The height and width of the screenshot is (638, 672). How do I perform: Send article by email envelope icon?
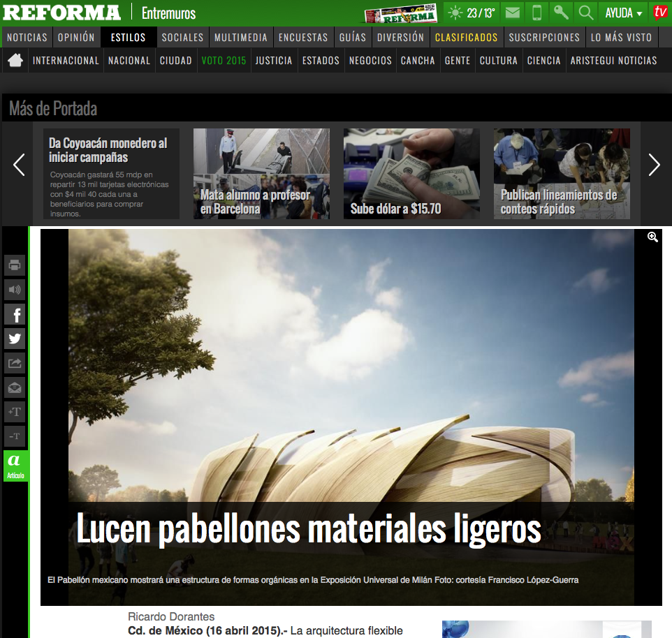coord(15,388)
